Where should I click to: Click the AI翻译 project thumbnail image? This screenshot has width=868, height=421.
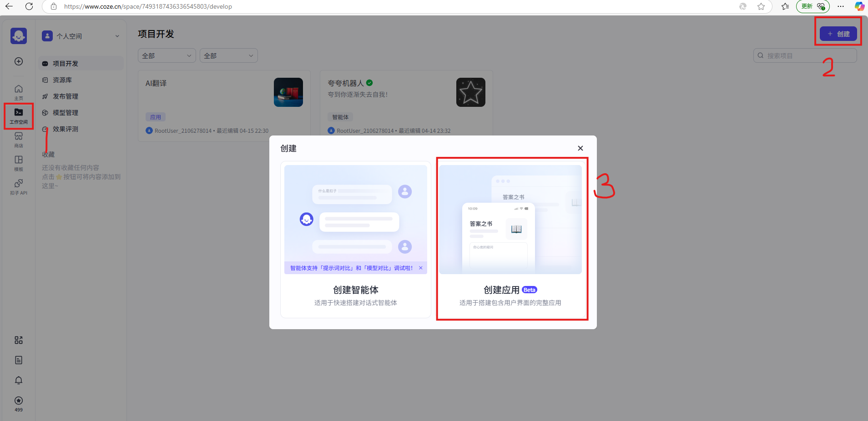coord(288,92)
